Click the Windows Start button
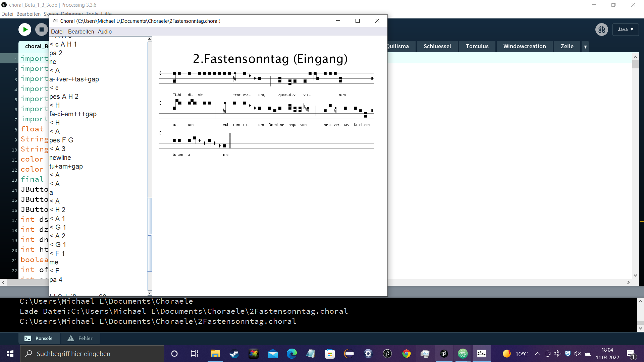Image resolution: width=644 pixels, height=362 pixels. 10,354
